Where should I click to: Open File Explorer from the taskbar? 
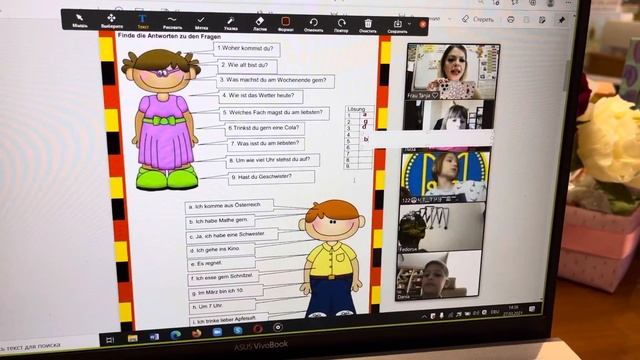(x=132, y=338)
